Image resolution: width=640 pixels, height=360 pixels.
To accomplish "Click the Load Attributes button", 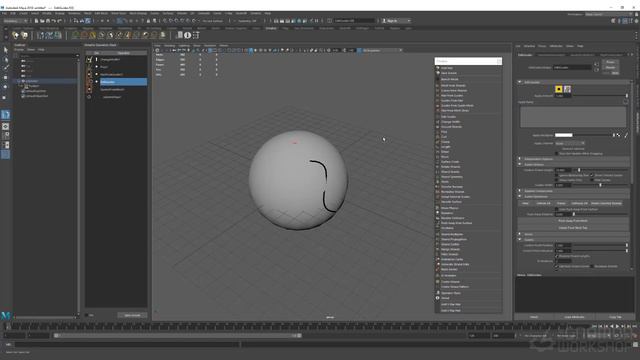I will point(574,317).
